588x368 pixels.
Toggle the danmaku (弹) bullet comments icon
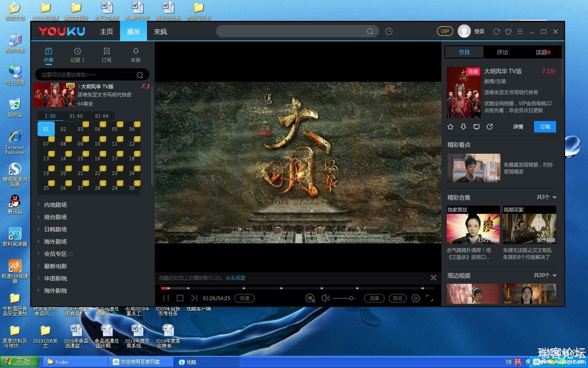(310, 298)
